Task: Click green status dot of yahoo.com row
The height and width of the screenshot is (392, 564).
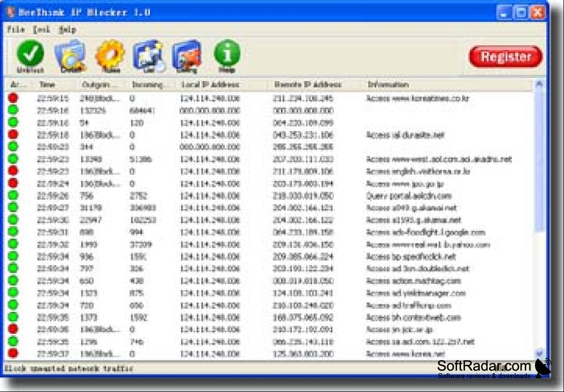Action: (x=13, y=244)
